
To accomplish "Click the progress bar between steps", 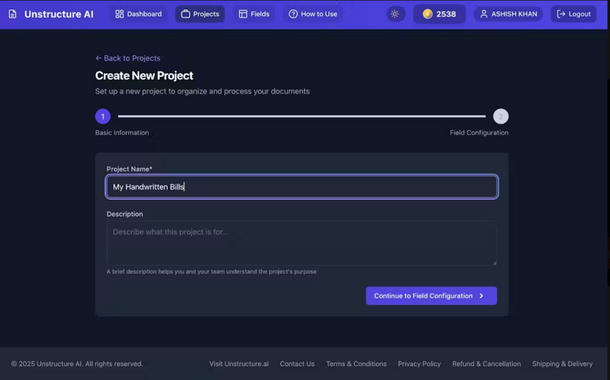I will [x=302, y=116].
